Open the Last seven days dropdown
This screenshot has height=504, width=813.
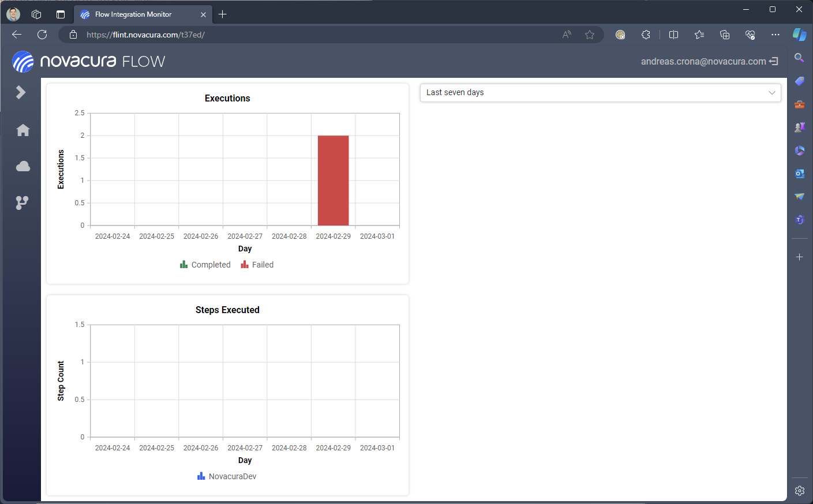point(600,93)
